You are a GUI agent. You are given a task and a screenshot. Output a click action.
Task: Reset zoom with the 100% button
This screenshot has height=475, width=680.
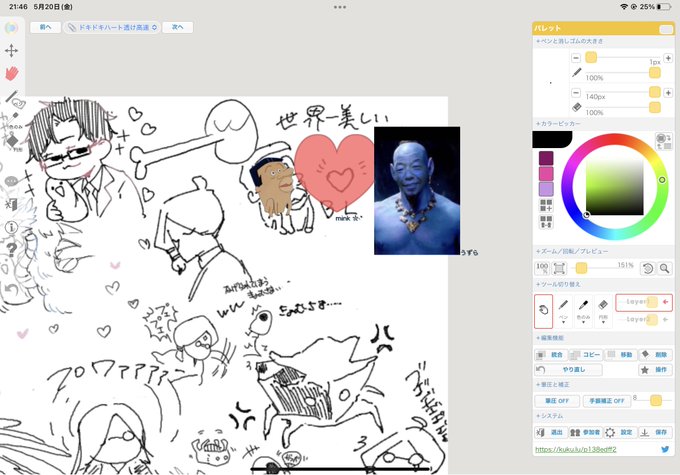coord(542,268)
